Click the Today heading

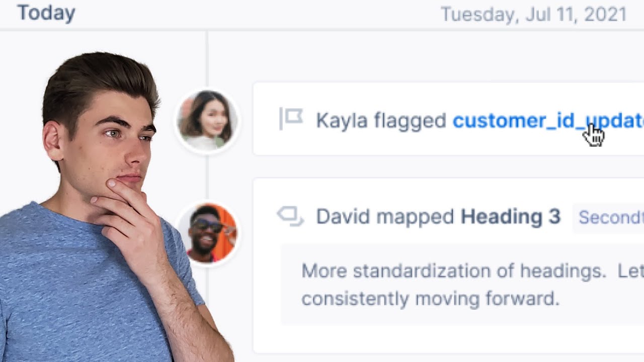(46, 13)
